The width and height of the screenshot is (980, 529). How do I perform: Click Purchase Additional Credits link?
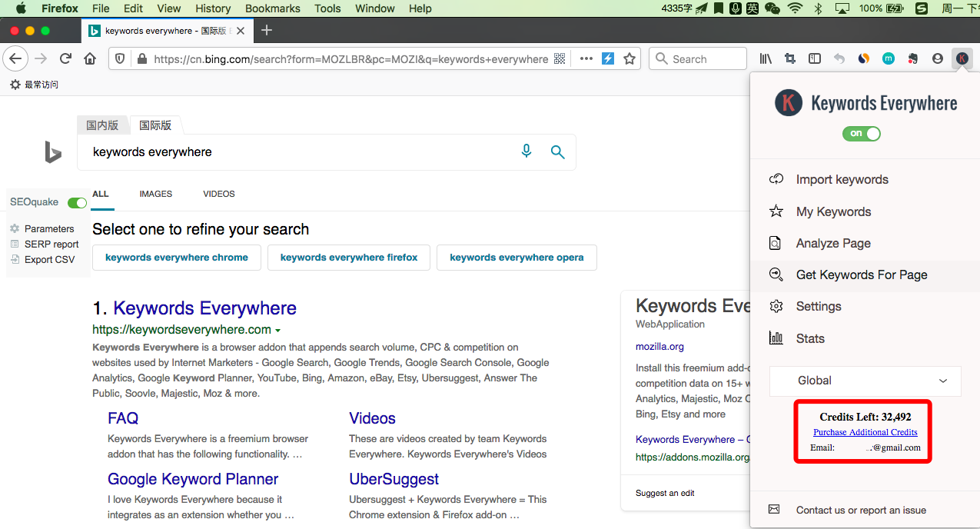pyautogui.click(x=865, y=432)
